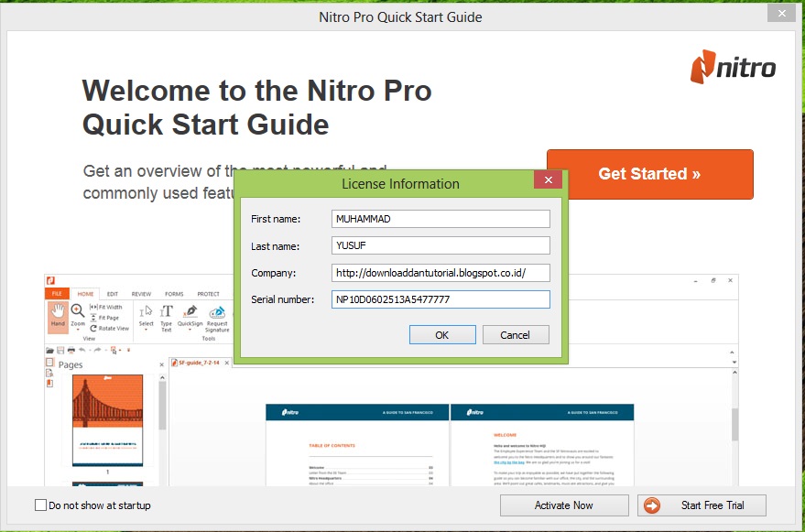Tick the Do not show at startup checkbox
This screenshot has width=805, height=532.
pos(40,505)
